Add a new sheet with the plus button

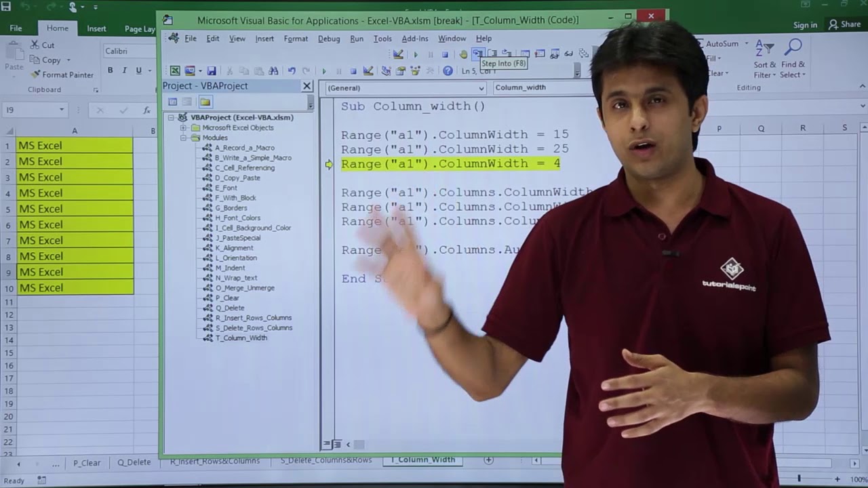[x=488, y=460]
